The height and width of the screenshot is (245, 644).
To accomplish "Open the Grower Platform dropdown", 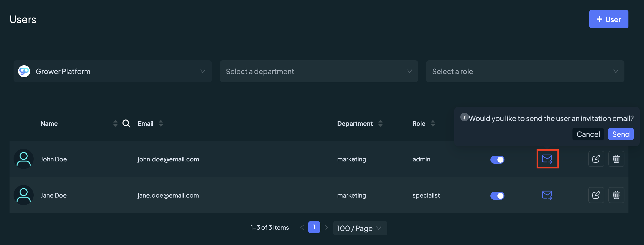I will click(x=113, y=71).
